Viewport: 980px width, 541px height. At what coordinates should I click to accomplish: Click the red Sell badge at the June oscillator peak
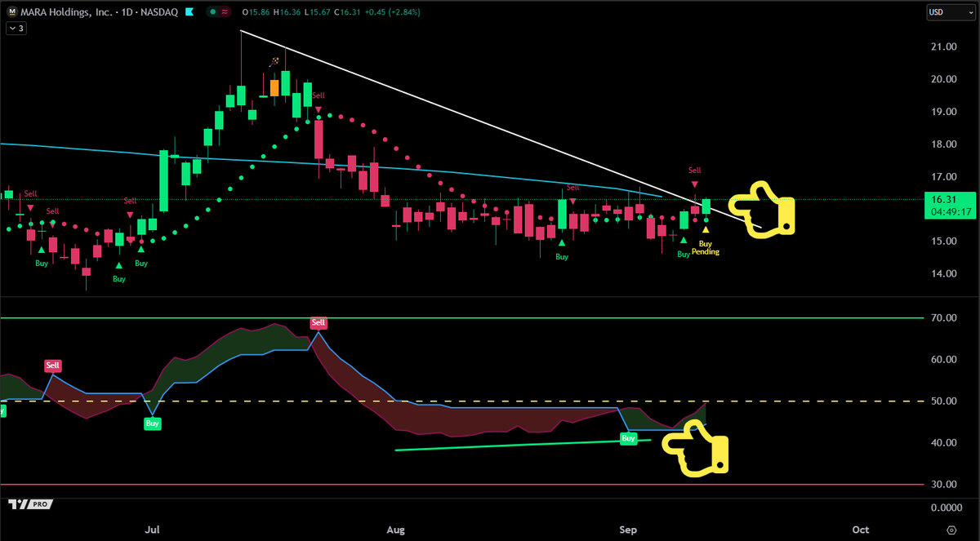[x=53, y=366]
